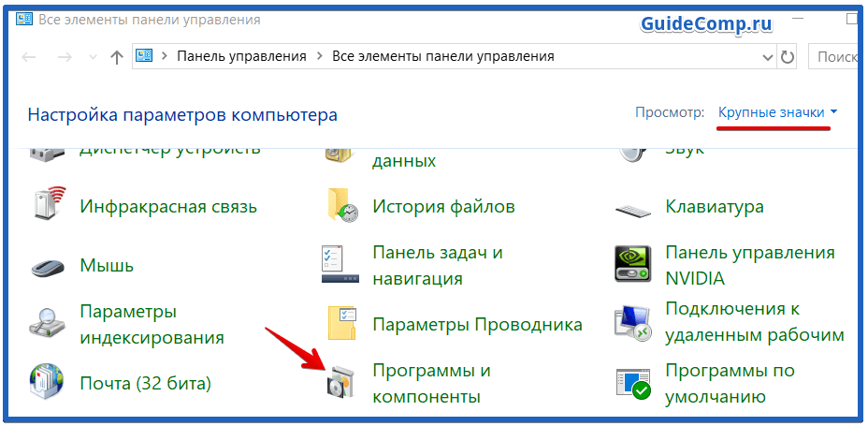868x426 pixels.
Task: Click the NVIDIA control panel icon
Action: click(633, 264)
